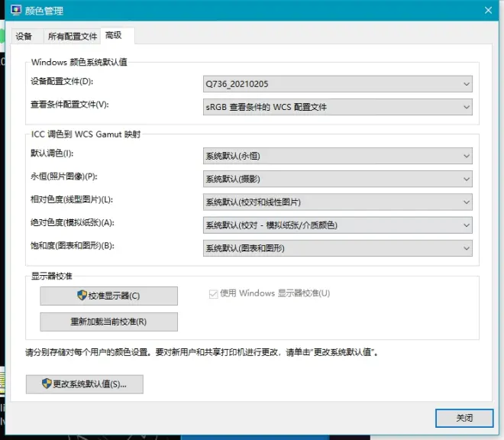The image size is (504, 440).
Task: Click the 查看条件配置文件(V): label
Action: [x=69, y=105]
